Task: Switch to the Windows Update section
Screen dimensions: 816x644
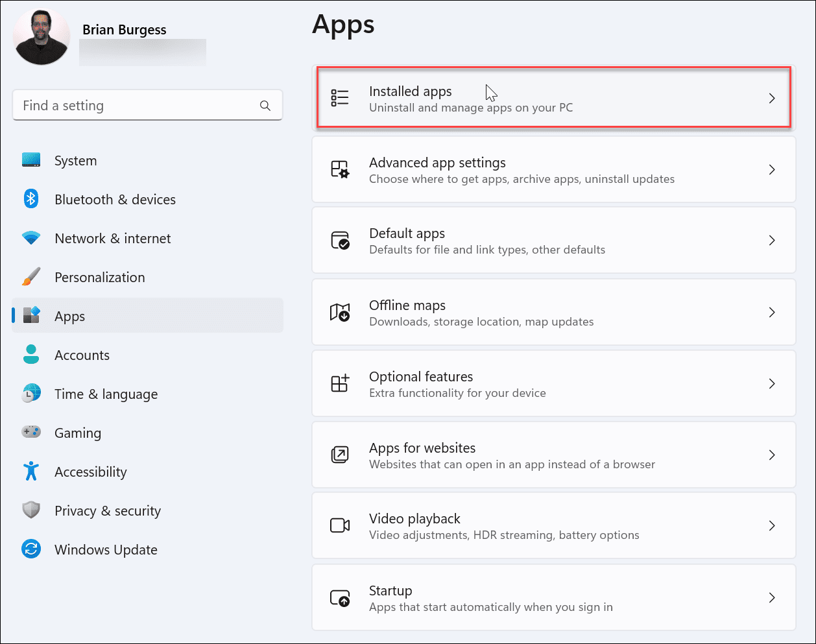Action: coord(105,549)
